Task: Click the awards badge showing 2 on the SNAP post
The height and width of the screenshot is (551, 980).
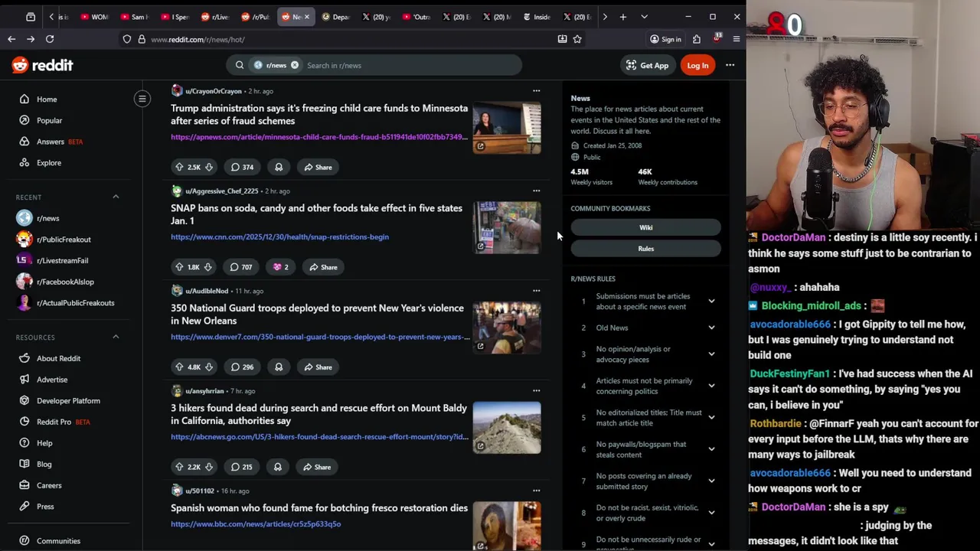Action: pos(280,267)
